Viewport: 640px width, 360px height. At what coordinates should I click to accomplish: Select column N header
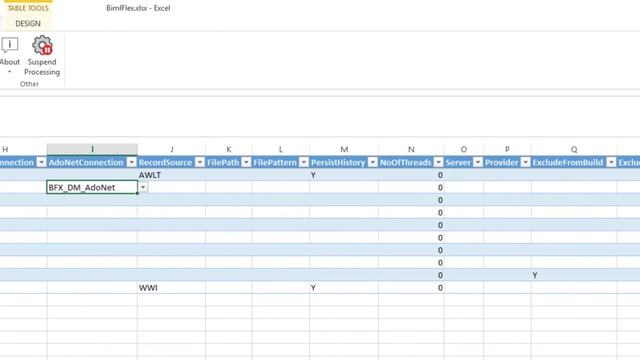click(x=411, y=149)
